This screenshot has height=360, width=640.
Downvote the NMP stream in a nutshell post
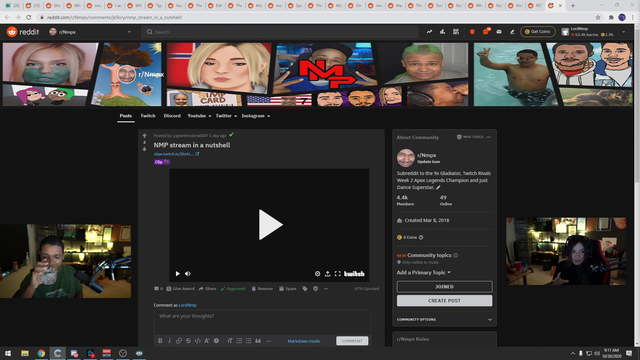pos(144,149)
